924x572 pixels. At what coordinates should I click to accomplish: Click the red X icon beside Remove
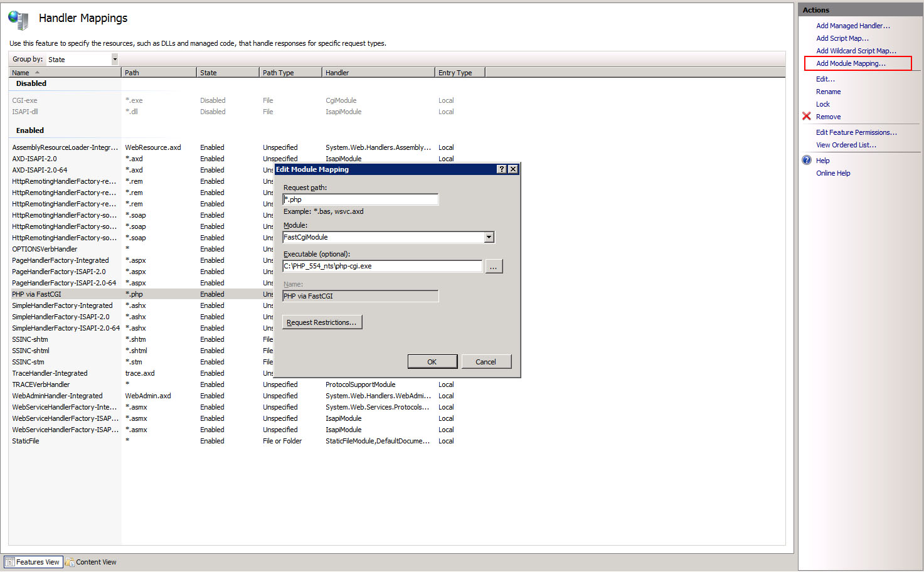point(807,116)
